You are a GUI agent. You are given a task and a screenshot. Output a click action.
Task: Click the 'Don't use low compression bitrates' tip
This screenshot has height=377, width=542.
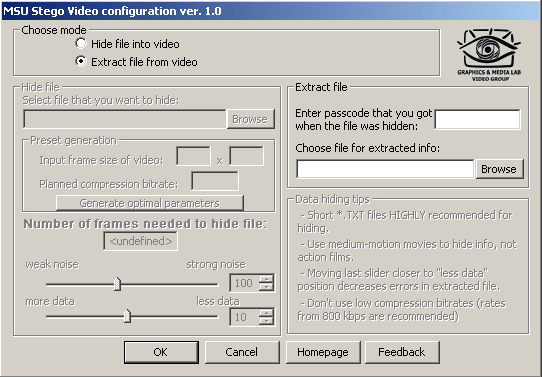(401, 310)
